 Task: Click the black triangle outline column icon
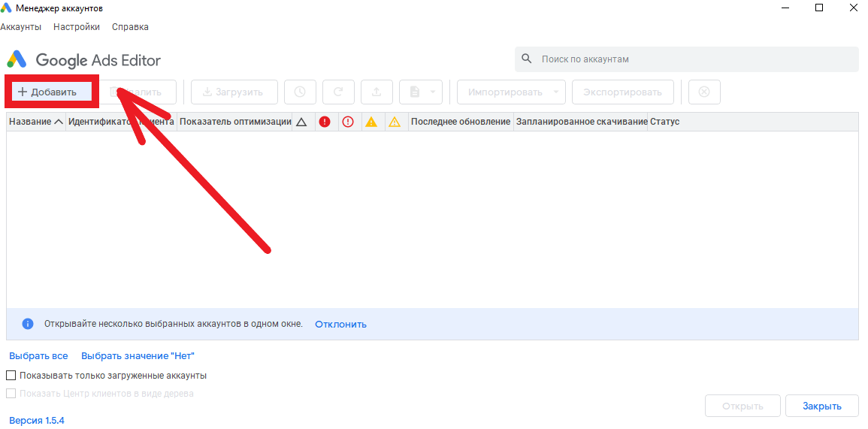click(x=301, y=122)
